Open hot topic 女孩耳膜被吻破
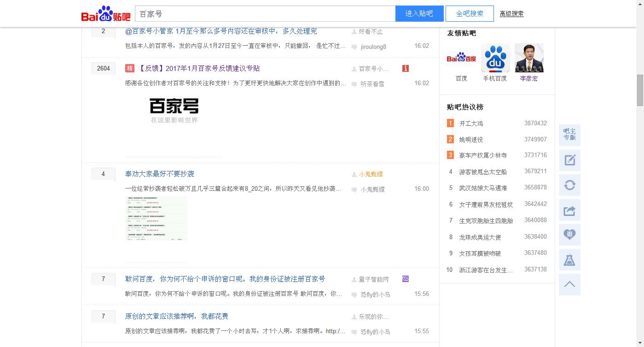 click(480, 253)
